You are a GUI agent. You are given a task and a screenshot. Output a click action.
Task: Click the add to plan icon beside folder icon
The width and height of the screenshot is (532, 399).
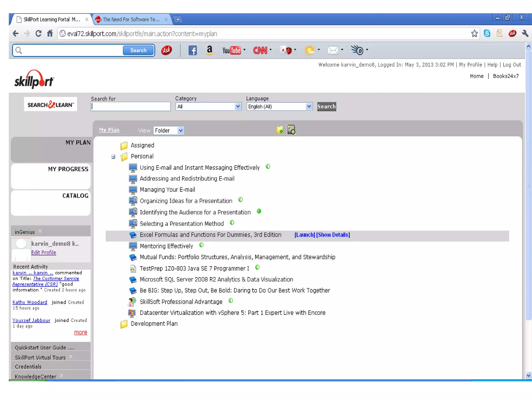tap(291, 130)
